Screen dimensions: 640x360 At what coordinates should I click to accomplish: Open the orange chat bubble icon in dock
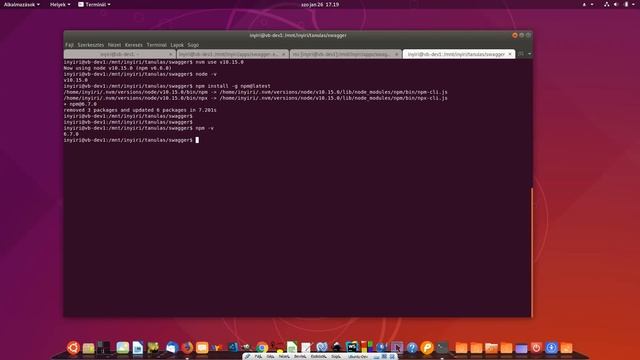(202, 347)
